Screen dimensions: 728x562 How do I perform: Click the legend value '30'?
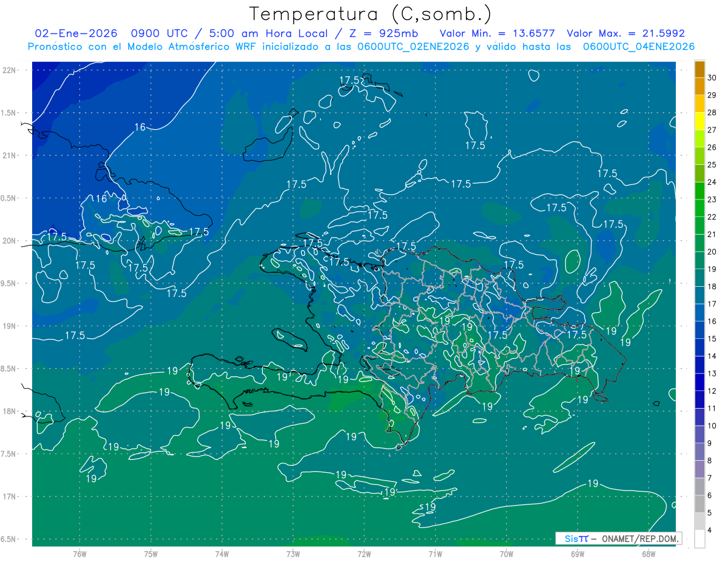tap(712, 78)
